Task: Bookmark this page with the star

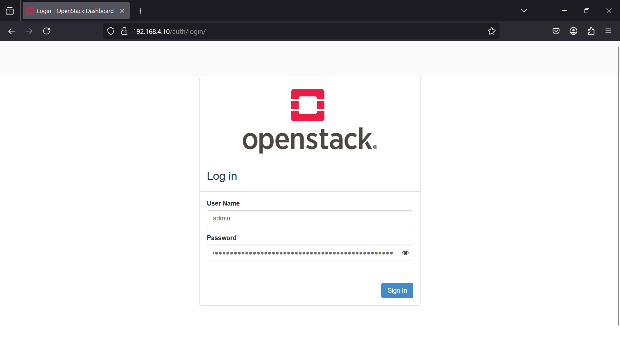Action: 491,31
